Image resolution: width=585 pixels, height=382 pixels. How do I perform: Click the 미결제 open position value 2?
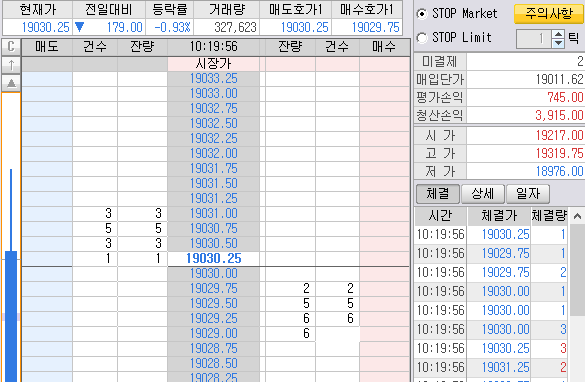tap(580, 61)
